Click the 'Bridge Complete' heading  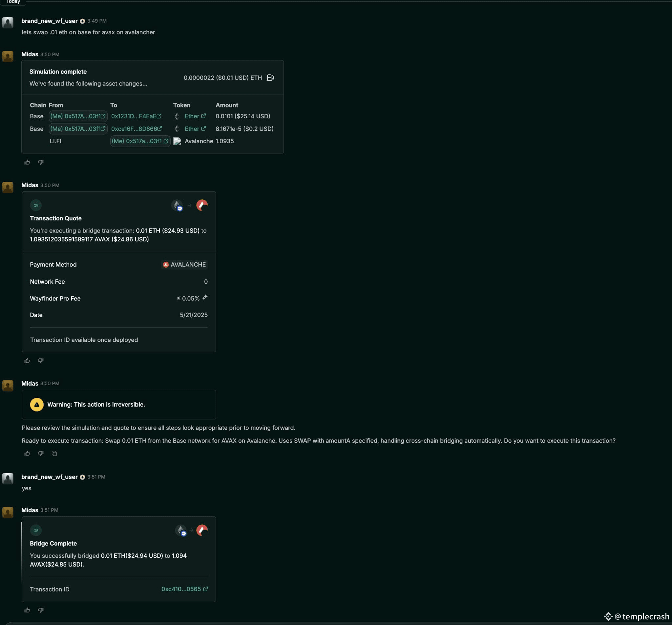[53, 543]
